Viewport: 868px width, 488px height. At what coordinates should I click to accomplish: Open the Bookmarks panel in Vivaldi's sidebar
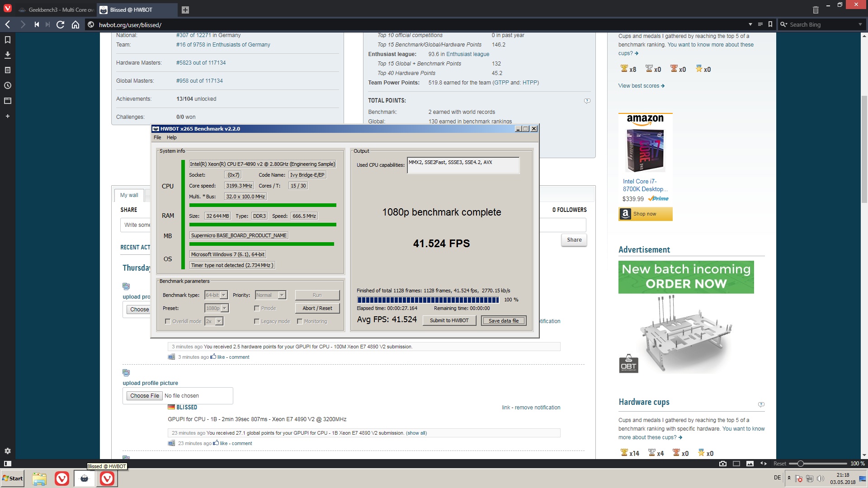tap(7, 40)
